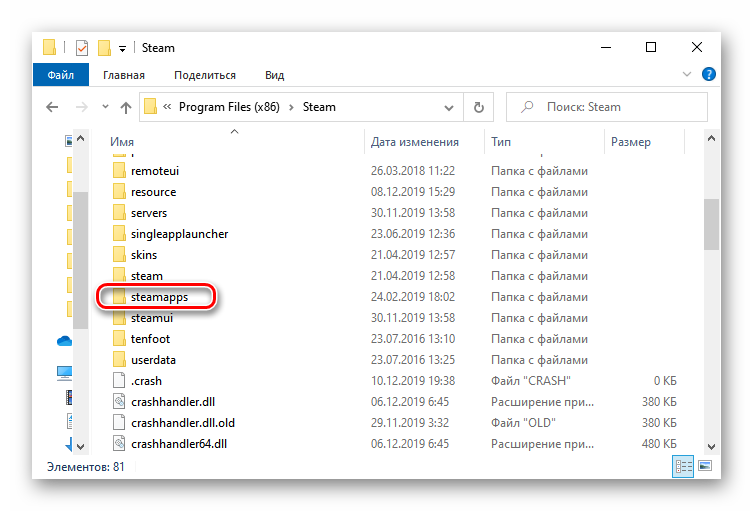The width and height of the screenshot is (753, 511).
Task: Click the Файл "CRASH" type cell
Action: (x=531, y=381)
